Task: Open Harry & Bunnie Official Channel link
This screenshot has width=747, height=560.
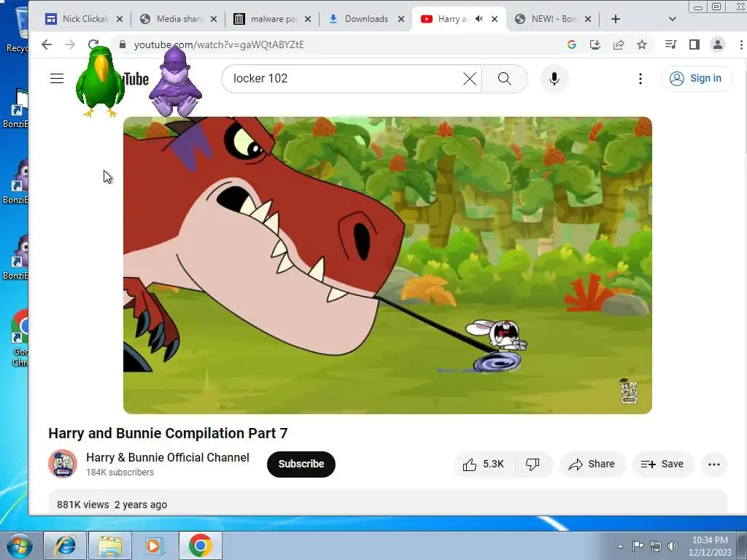Action: click(x=168, y=458)
